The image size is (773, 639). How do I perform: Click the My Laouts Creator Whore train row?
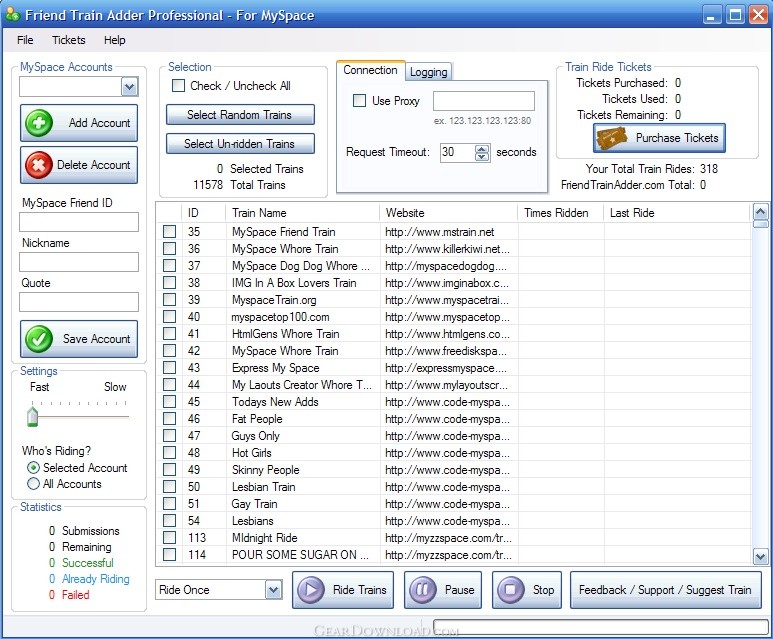pyautogui.click(x=454, y=385)
